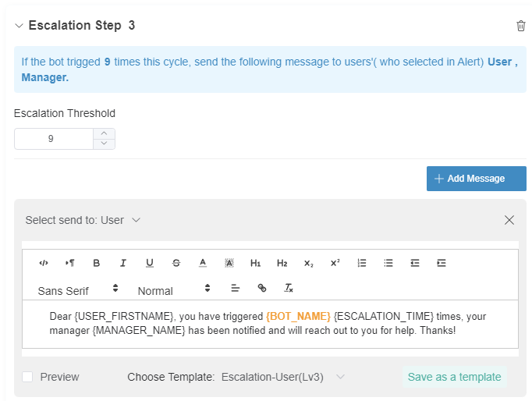Image resolution: width=532 pixels, height=401 pixels.
Task: Open the Select send to User dropdown
Action: pyautogui.click(x=83, y=220)
